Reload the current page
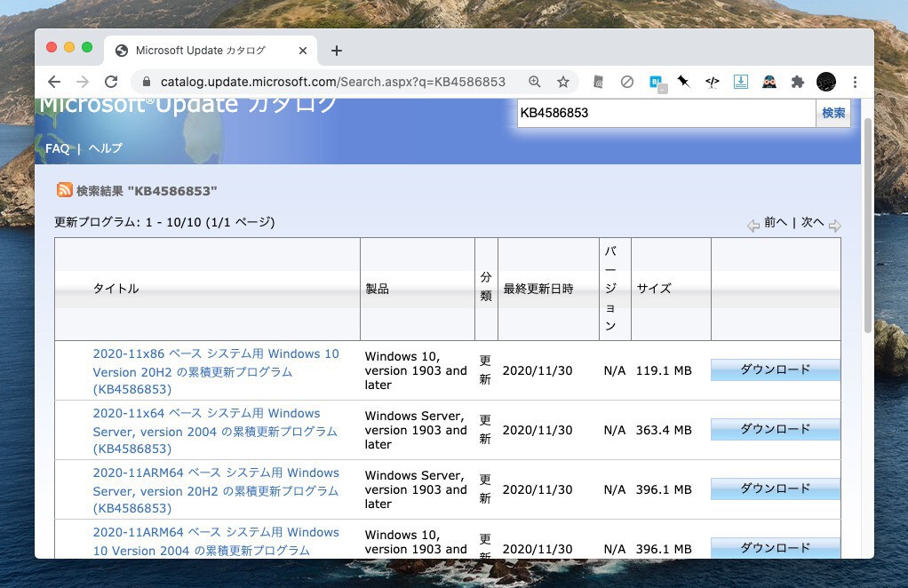The width and height of the screenshot is (908, 588). 111,82
